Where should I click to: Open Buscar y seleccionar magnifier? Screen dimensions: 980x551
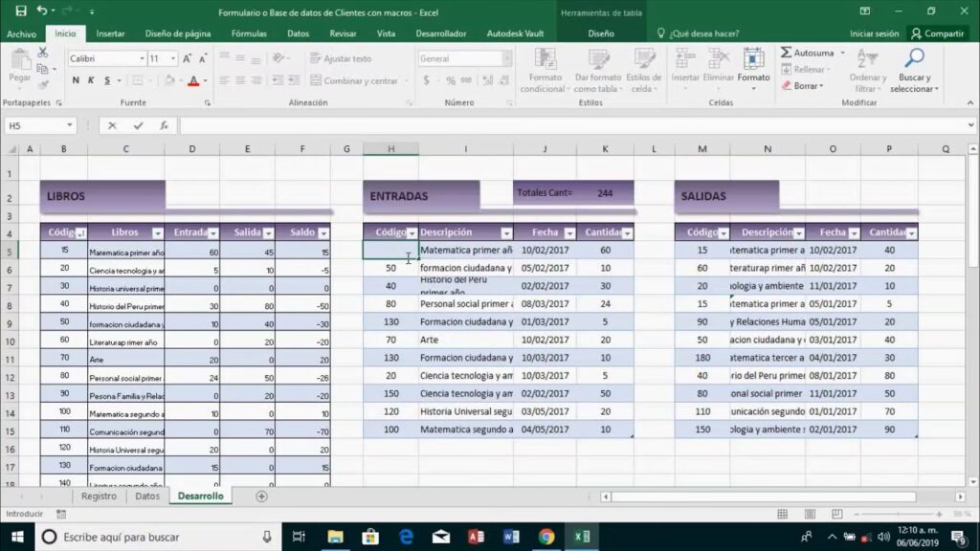(x=914, y=67)
